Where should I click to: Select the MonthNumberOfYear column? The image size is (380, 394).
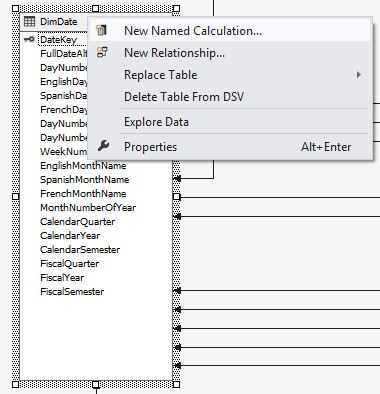click(88, 207)
